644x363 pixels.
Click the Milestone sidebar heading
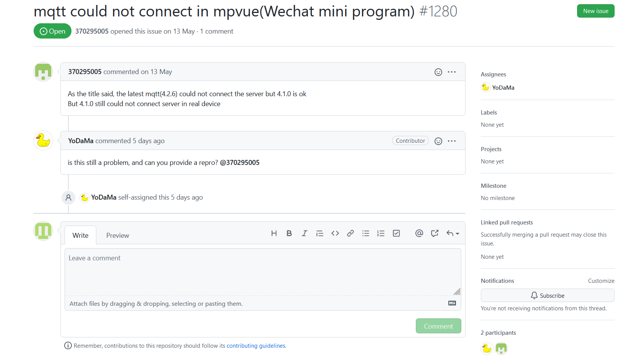click(x=493, y=186)
